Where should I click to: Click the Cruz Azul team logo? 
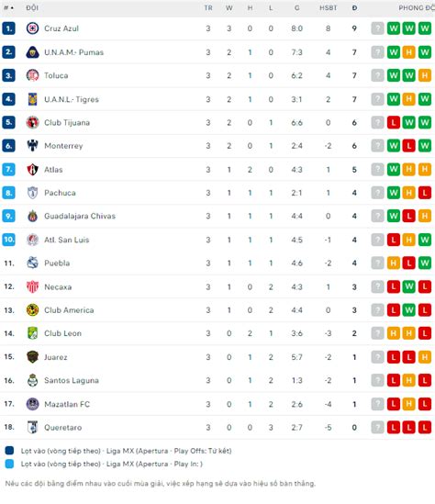point(32,28)
